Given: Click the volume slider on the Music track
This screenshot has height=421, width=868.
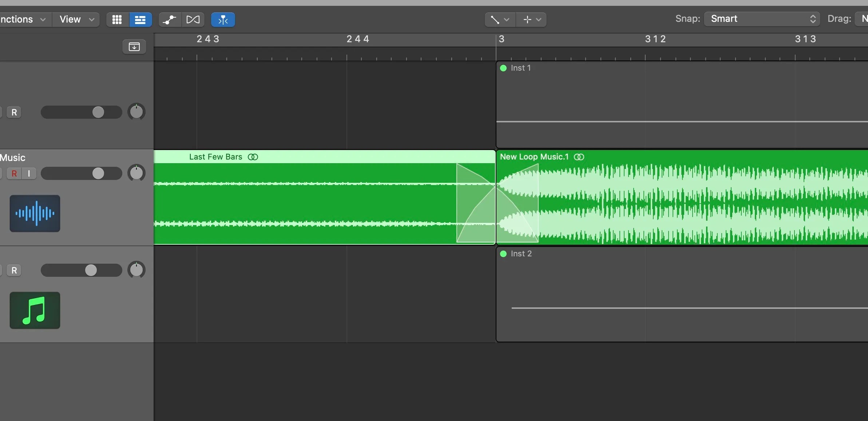Looking at the screenshot, I should point(98,173).
